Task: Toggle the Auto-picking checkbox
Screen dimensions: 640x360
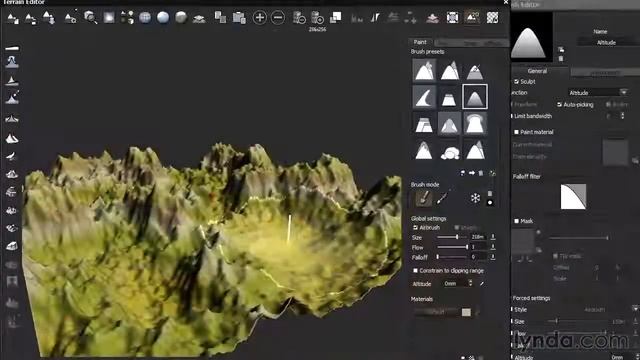Action: [x=559, y=105]
